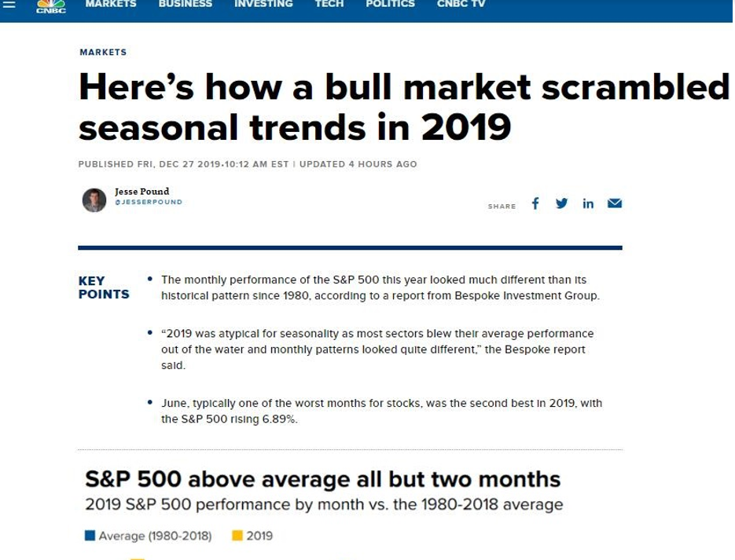Open the Politics navigation item

(x=390, y=4)
